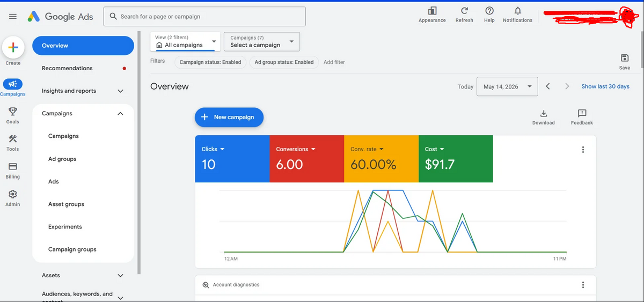Image resolution: width=644 pixels, height=302 pixels.
Task: Click the Overview page heading
Action: click(x=170, y=86)
